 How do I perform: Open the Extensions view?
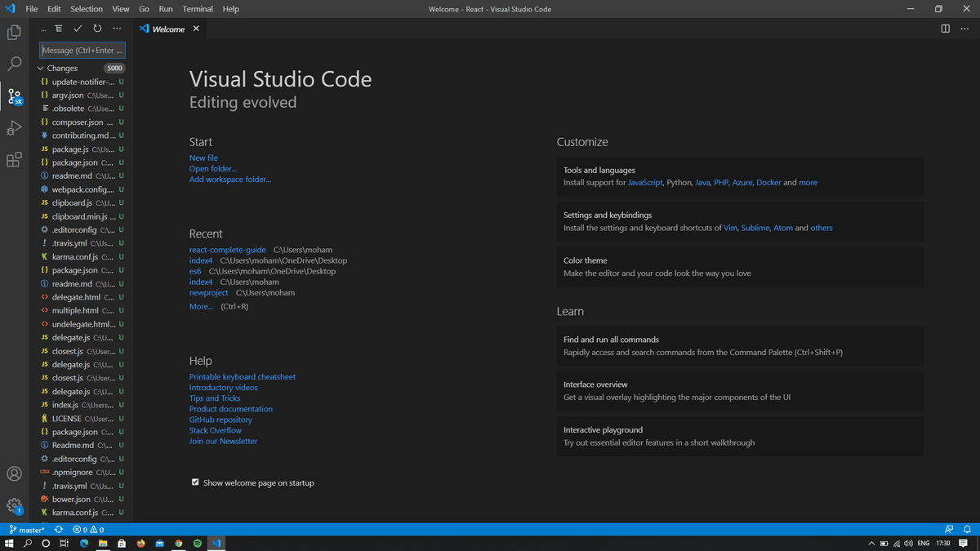(14, 160)
